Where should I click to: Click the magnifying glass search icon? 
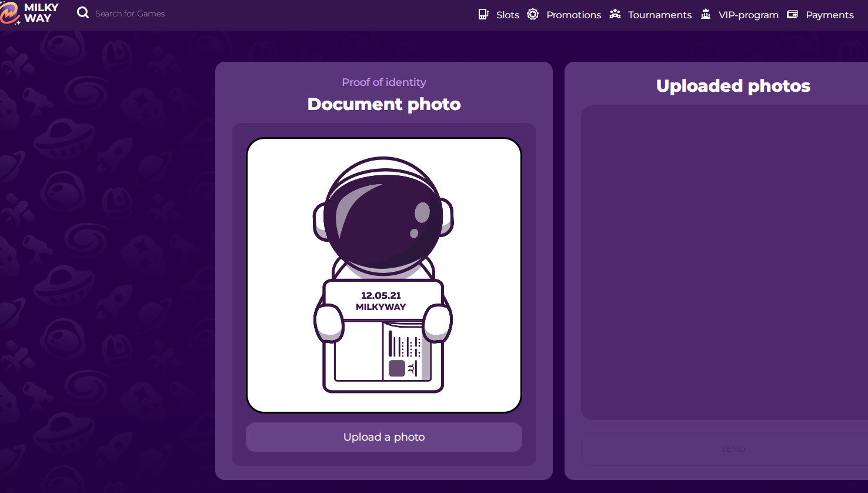tap(83, 13)
